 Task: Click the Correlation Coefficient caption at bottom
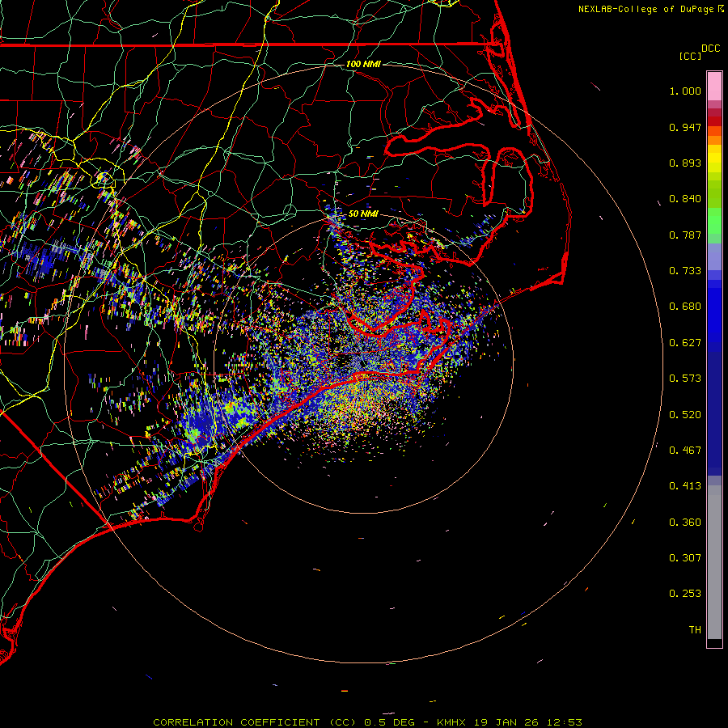click(367, 722)
